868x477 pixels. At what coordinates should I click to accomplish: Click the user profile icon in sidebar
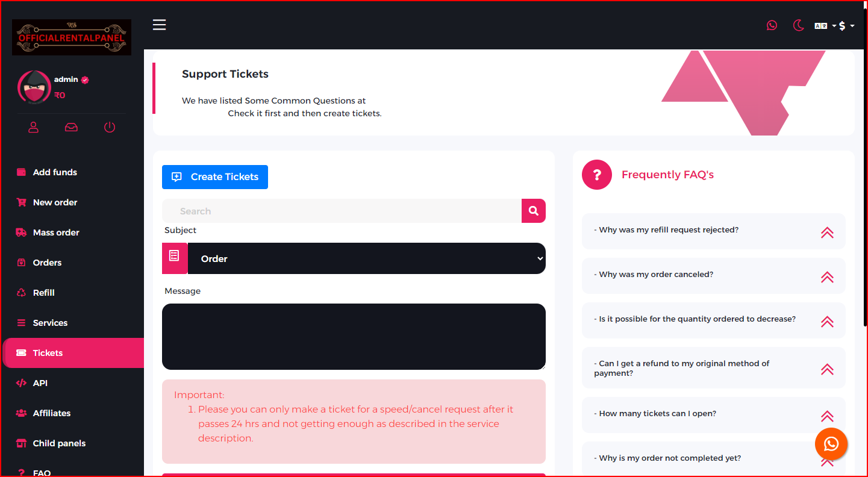34,127
